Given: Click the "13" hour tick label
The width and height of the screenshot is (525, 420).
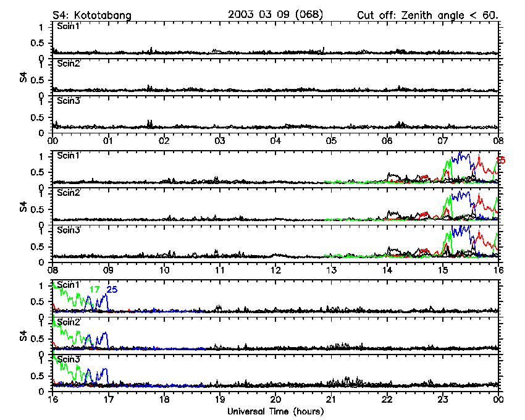Looking at the screenshot, I should [x=331, y=271].
